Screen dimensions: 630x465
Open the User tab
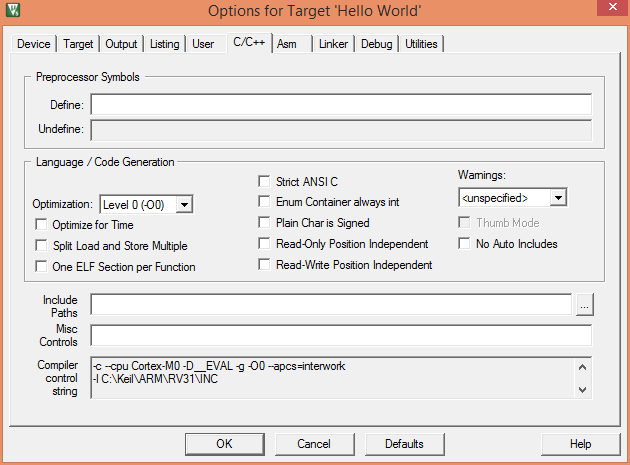[x=203, y=44]
